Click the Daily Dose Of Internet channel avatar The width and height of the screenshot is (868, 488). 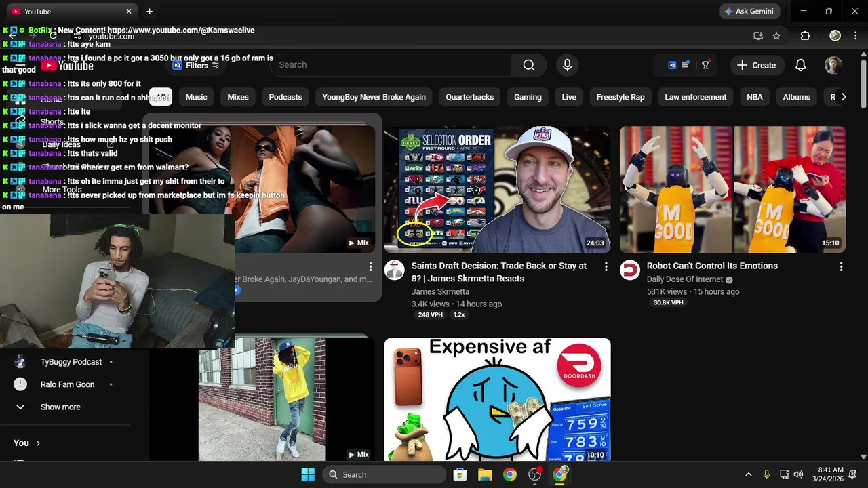click(x=630, y=270)
